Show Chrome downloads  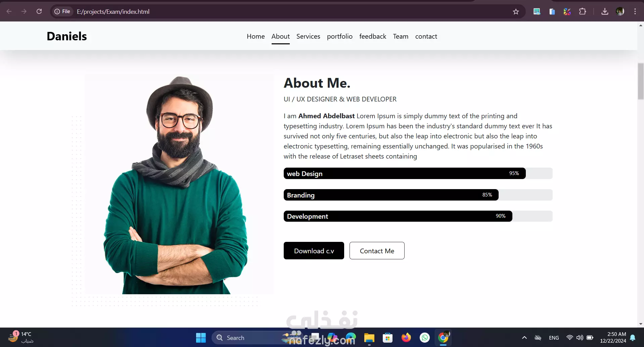(605, 11)
